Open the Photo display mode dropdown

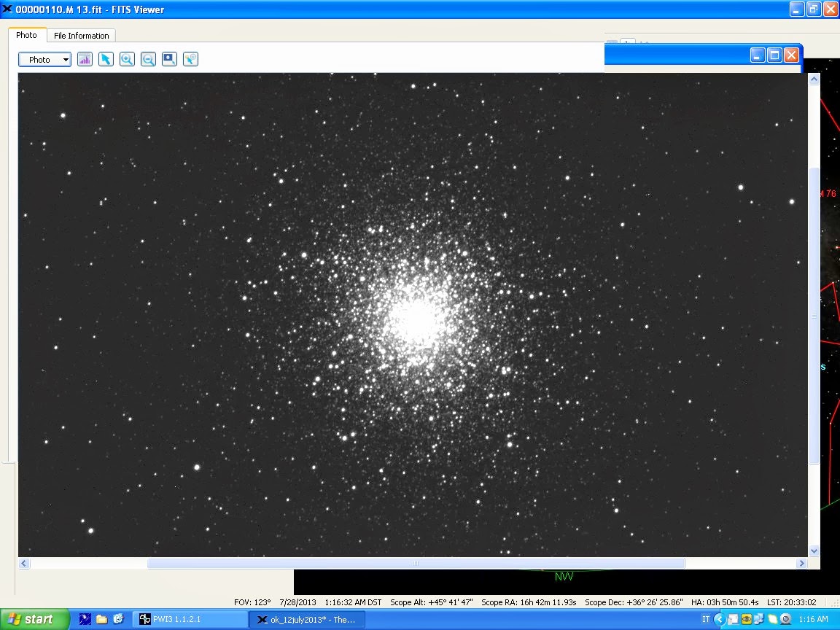(44, 60)
